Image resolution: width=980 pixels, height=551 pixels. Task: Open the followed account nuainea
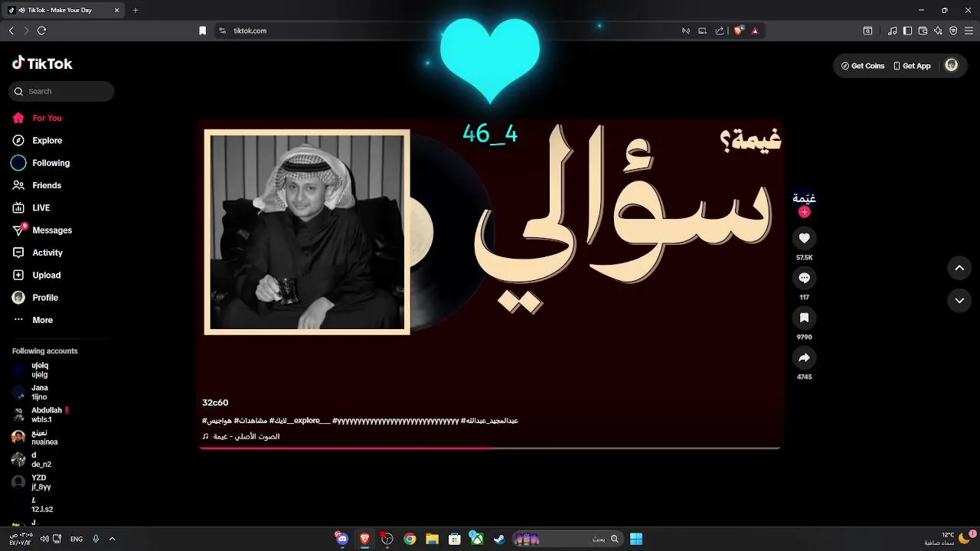[35, 437]
